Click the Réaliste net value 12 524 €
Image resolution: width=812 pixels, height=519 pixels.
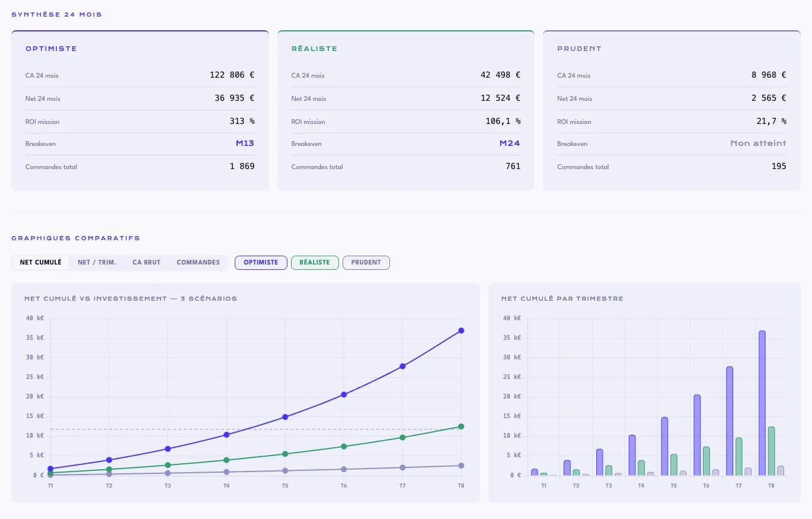click(500, 98)
